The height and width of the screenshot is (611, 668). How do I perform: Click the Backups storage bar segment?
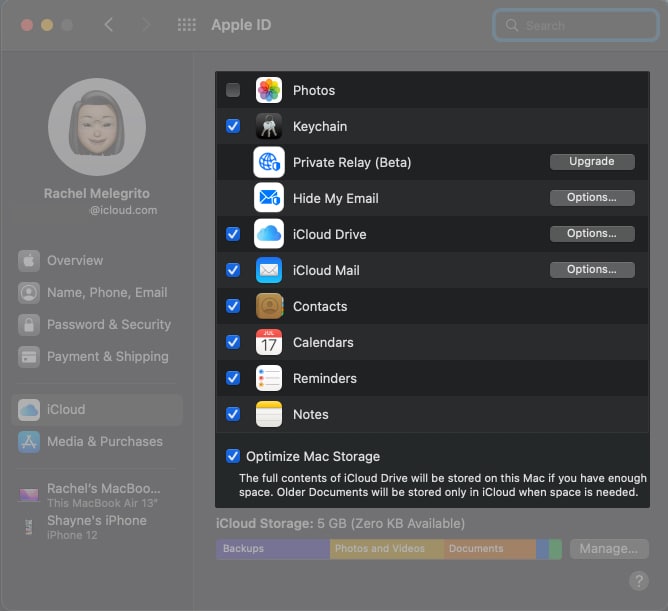coord(273,549)
